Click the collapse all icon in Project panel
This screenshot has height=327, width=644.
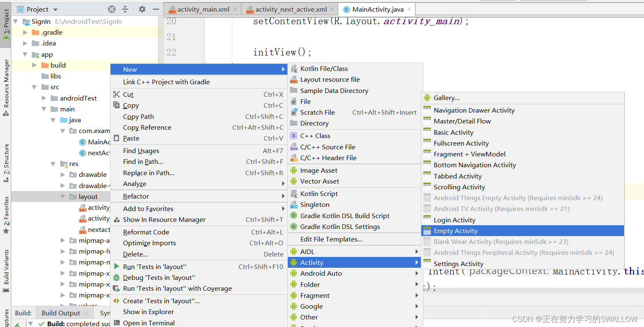[125, 9]
